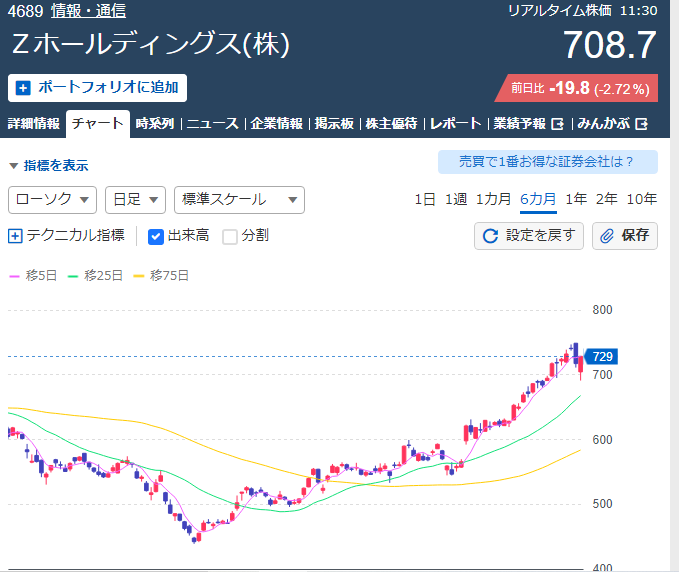Open the 標準スケール scale dropdown
This screenshot has height=572, width=679.
[238, 200]
